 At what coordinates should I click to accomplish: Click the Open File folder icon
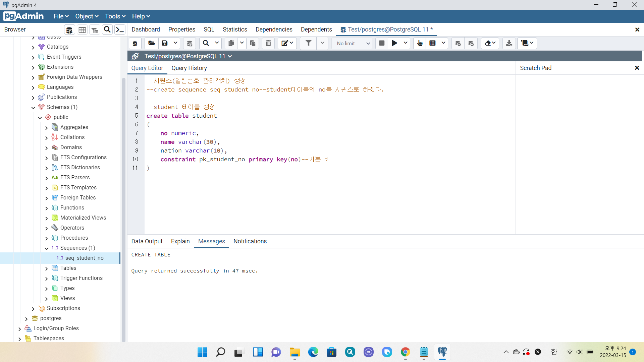(152, 43)
